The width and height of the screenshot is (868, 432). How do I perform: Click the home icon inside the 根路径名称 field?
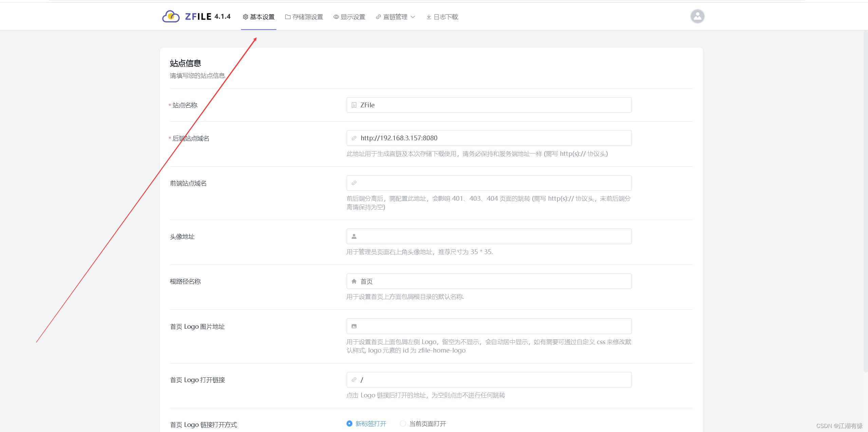354,281
